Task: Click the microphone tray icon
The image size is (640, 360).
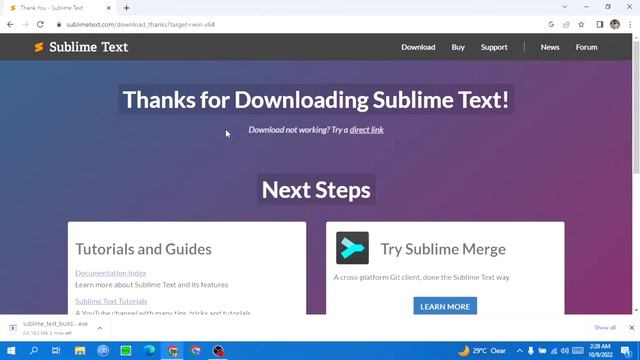Action: coord(531,351)
